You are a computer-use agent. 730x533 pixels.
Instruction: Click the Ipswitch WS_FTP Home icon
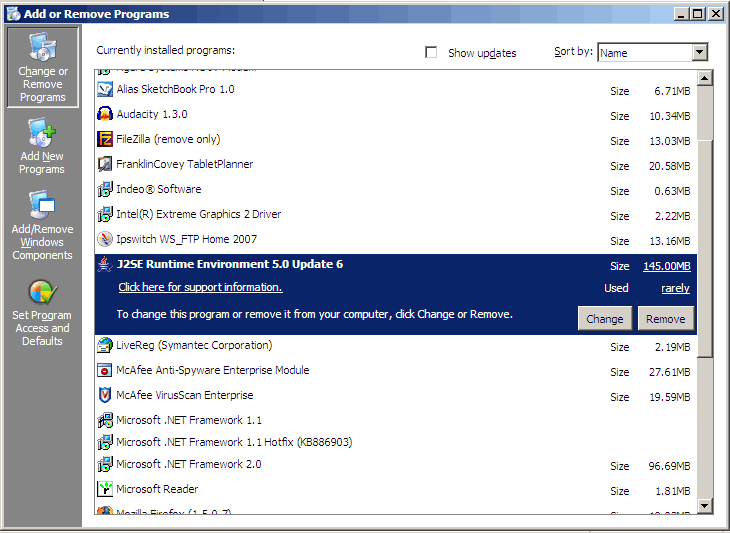click(105, 239)
